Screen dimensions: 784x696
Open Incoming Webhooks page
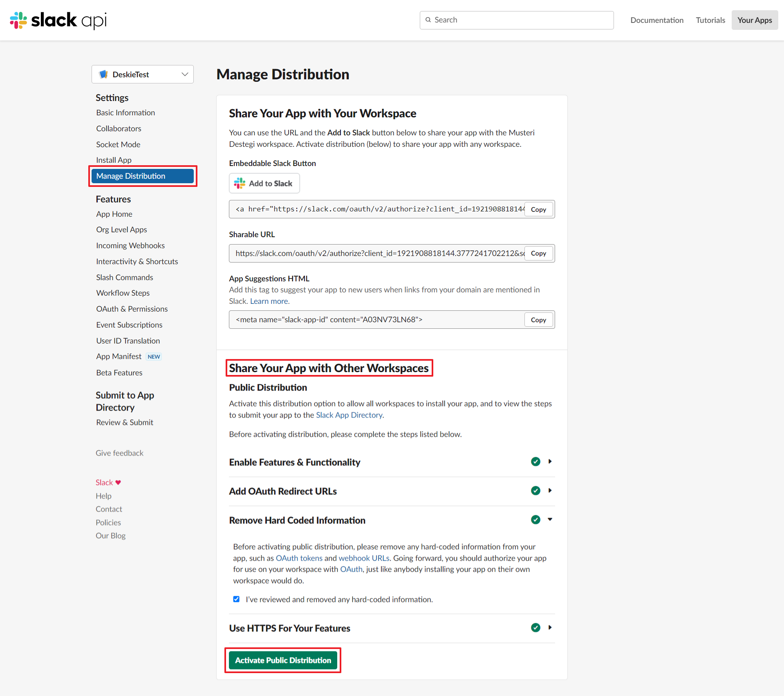pos(130,245)
